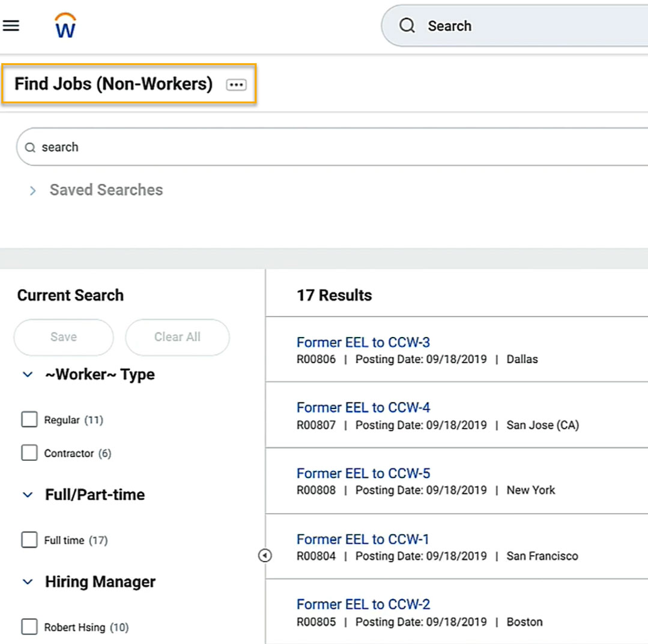Collapse the Full/Part-time section
This screenshot has height=644, width=648.
(x=28, y=495)
